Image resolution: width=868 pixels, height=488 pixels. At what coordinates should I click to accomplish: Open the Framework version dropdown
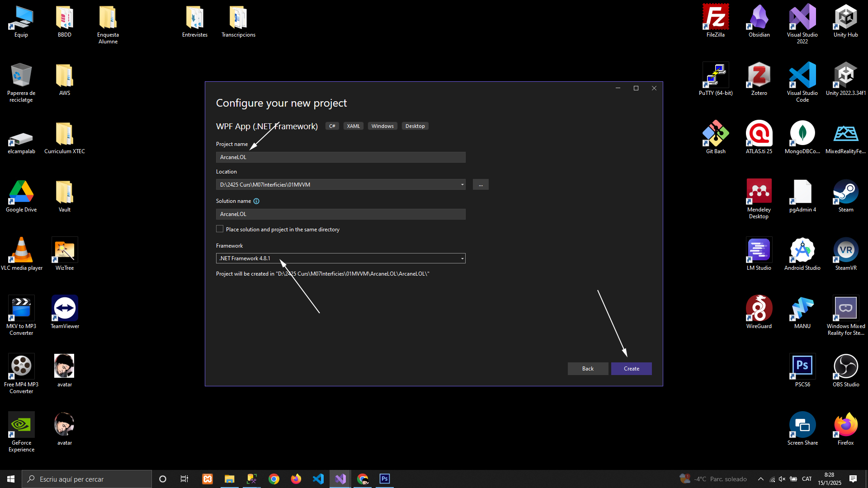pyautogui.click(x=340, y=258)
